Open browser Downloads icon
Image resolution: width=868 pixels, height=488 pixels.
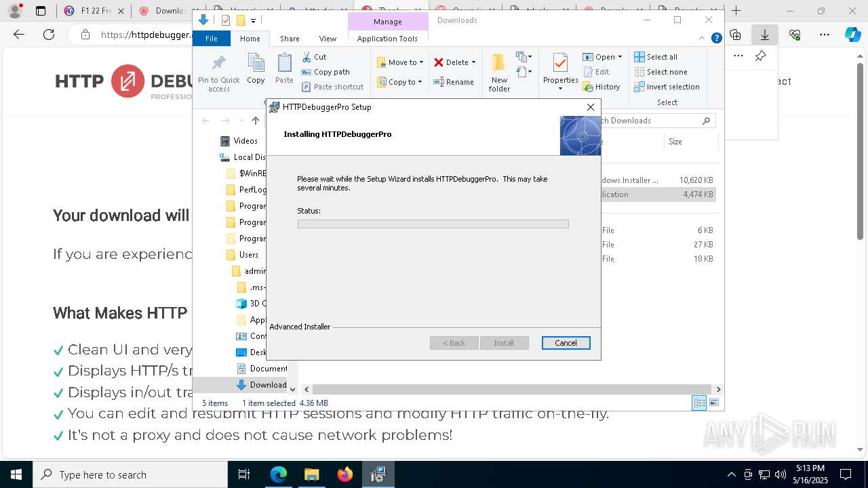coord(764,35)
